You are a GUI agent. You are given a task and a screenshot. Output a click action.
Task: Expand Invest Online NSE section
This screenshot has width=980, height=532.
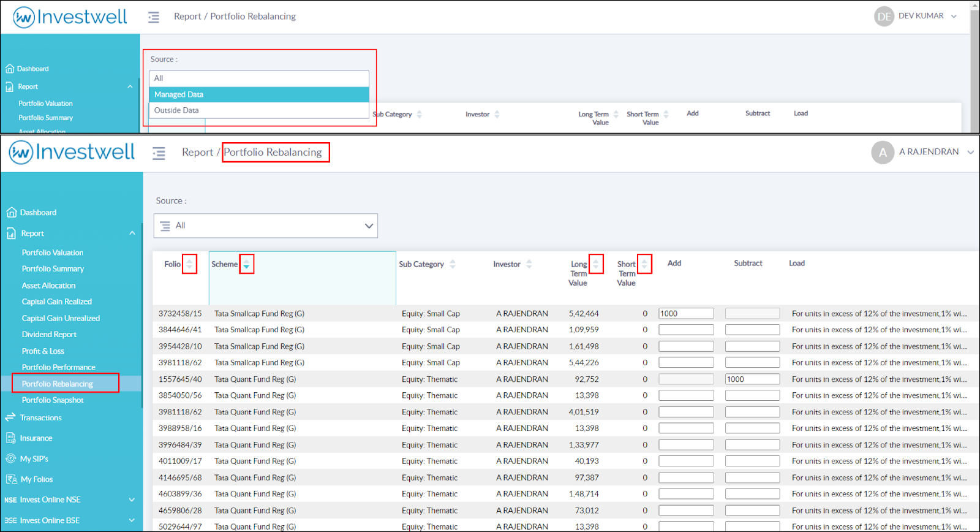[x=132, y=500]
